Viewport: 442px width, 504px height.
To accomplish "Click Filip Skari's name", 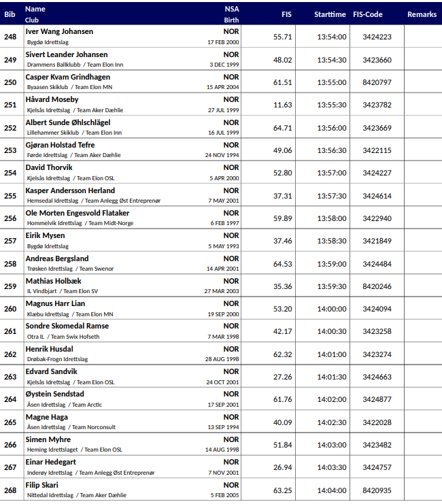I will click(41, 485).
